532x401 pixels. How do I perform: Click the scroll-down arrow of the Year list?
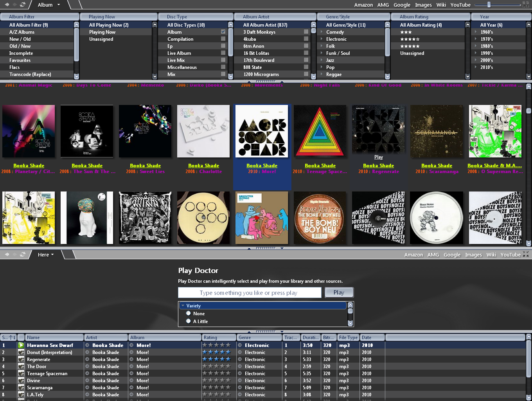[529, 76]
